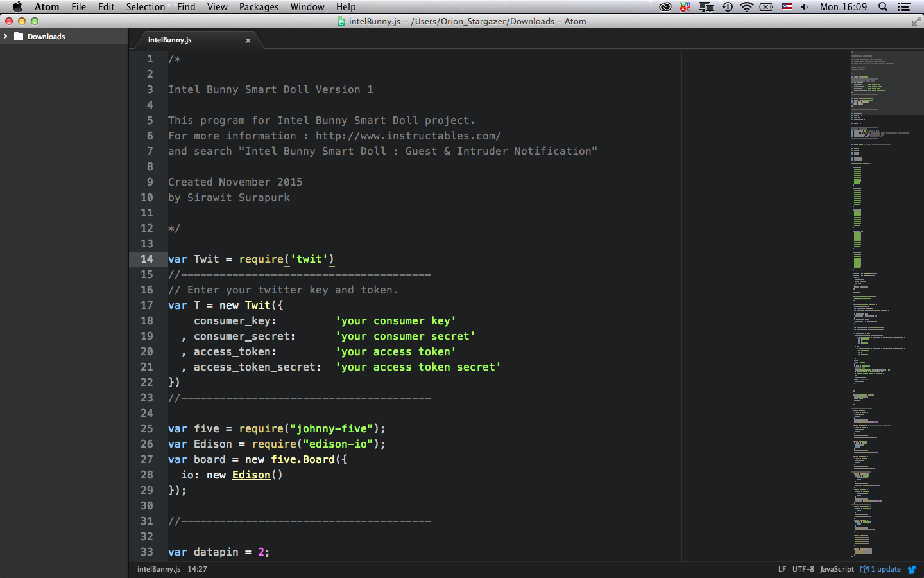Click the "johnny-five" string on line 25

pyautogui.click(x=332, y=428)
